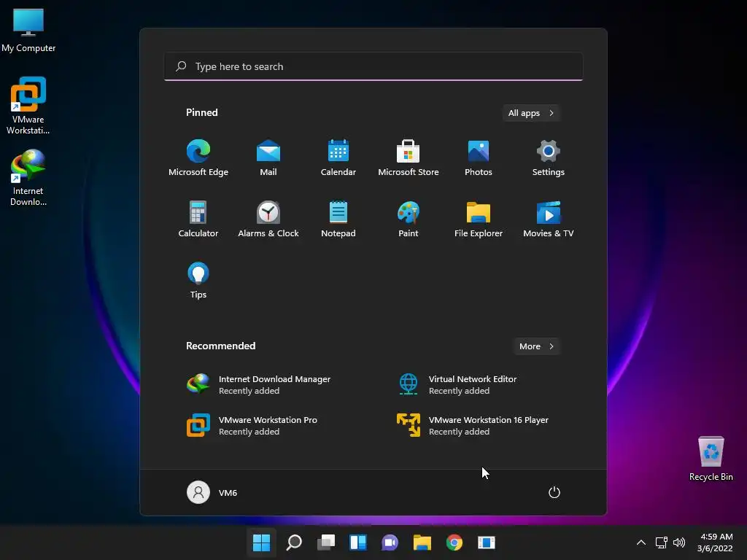
Task: Launch the Paint app
Action: (409, 219)
